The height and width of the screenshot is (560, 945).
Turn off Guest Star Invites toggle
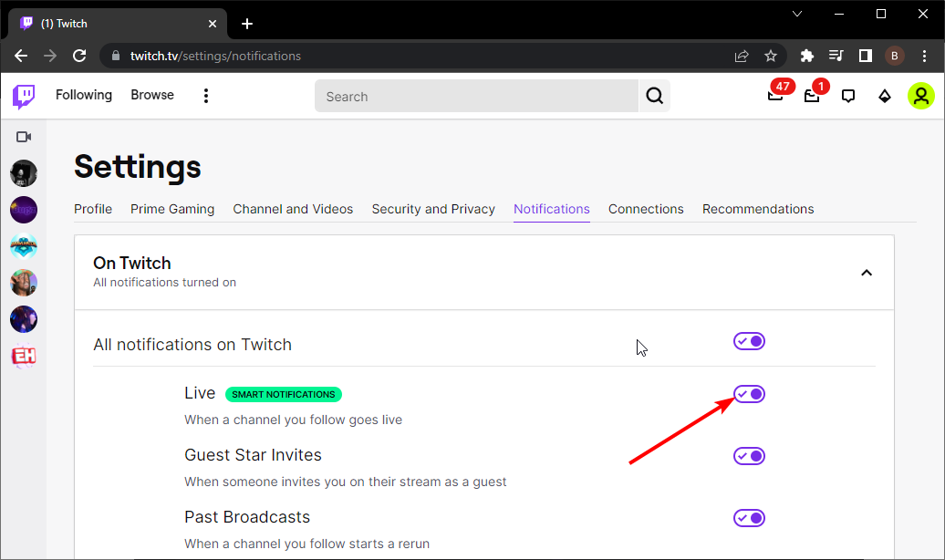coord(749,456)
